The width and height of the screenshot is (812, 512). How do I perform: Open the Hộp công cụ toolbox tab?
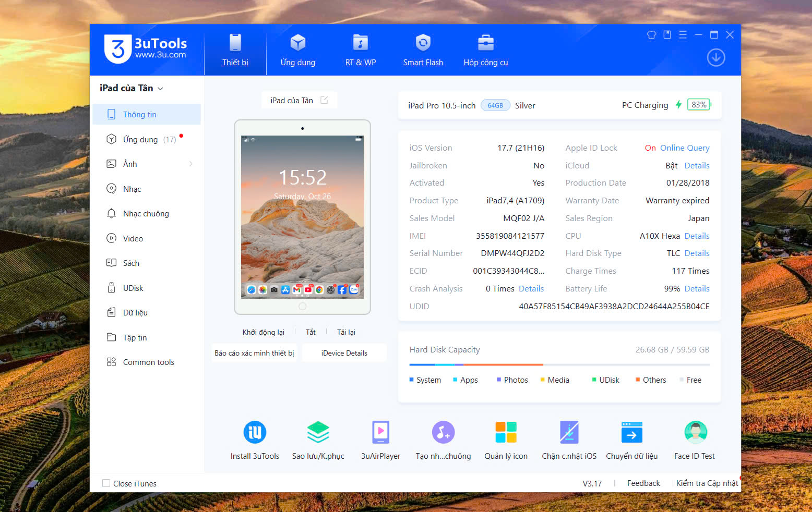tap(486, 50)
